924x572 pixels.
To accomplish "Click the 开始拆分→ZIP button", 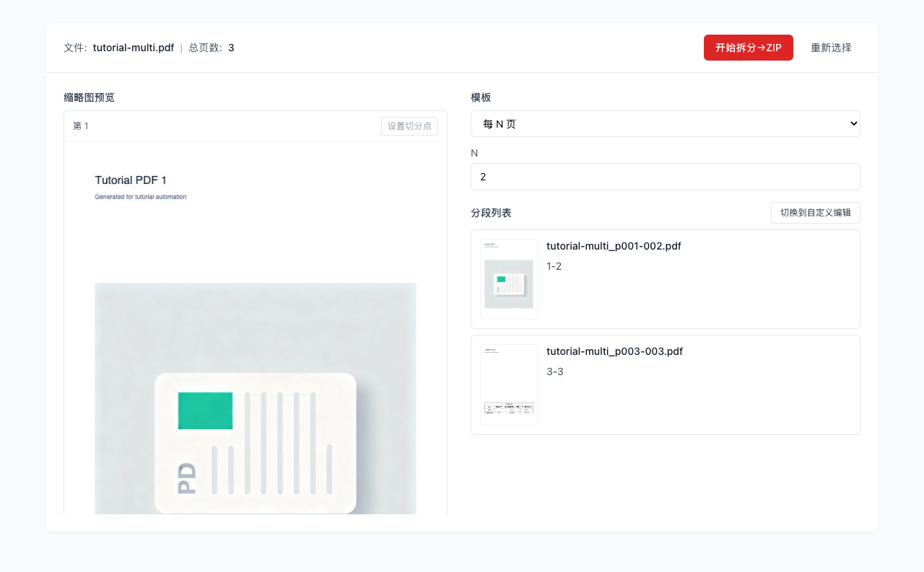I will (x=748, y=48).
